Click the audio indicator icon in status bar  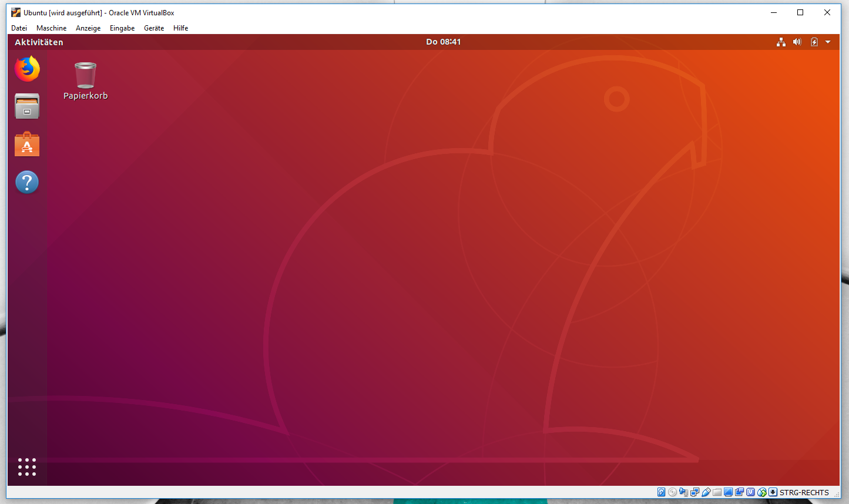683,492
